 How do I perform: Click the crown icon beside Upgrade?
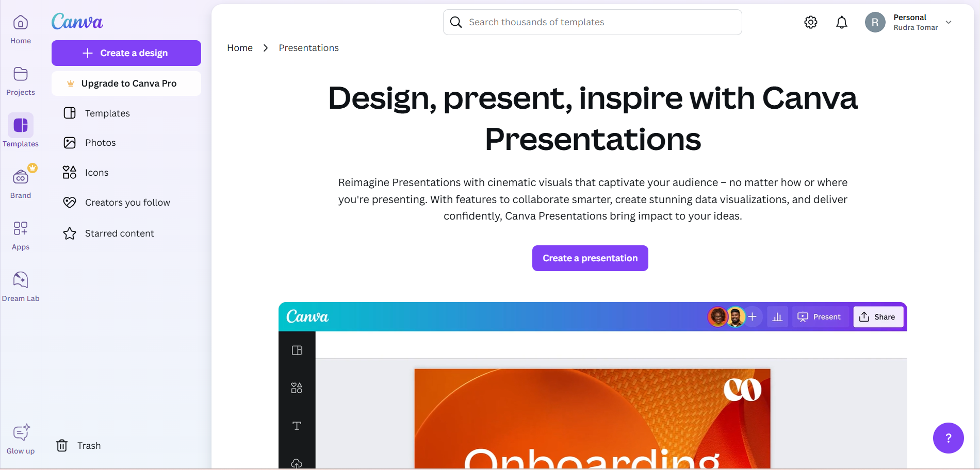[x=71, y=83]
